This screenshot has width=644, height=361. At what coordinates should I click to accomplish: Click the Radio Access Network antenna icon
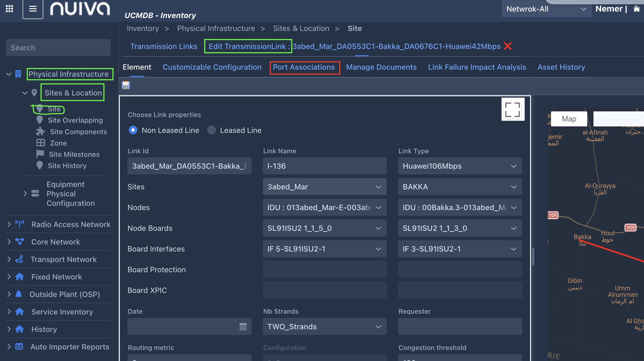[20, 224]
